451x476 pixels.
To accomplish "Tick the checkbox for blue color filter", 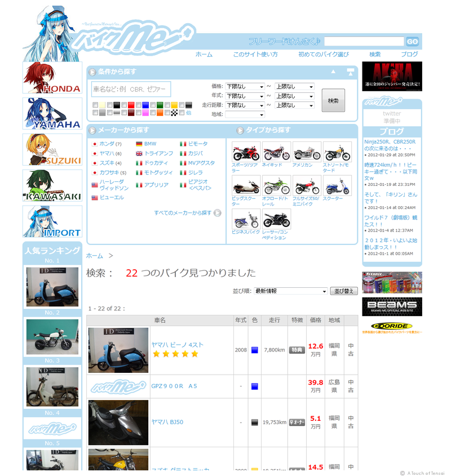I will point(139,105).
